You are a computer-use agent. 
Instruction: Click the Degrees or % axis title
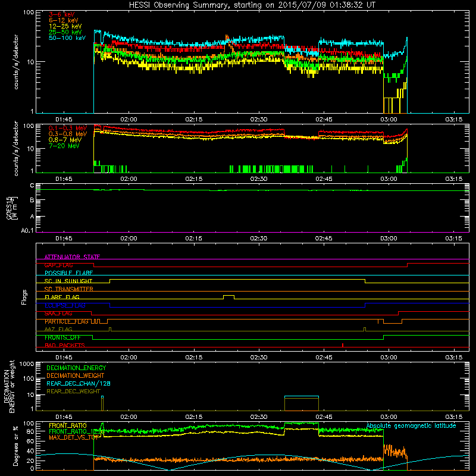point(15,446)
